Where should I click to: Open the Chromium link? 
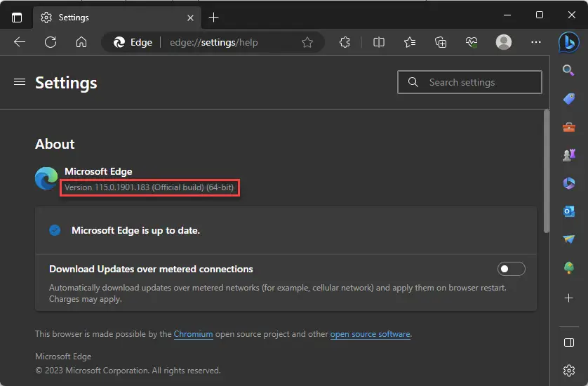point(193,334)
